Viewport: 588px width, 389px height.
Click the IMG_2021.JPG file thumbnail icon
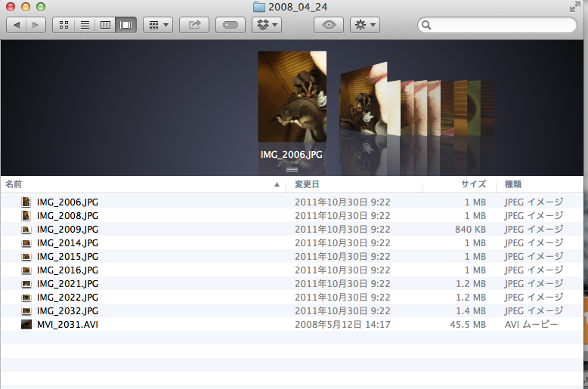click(x=26, y=284)
